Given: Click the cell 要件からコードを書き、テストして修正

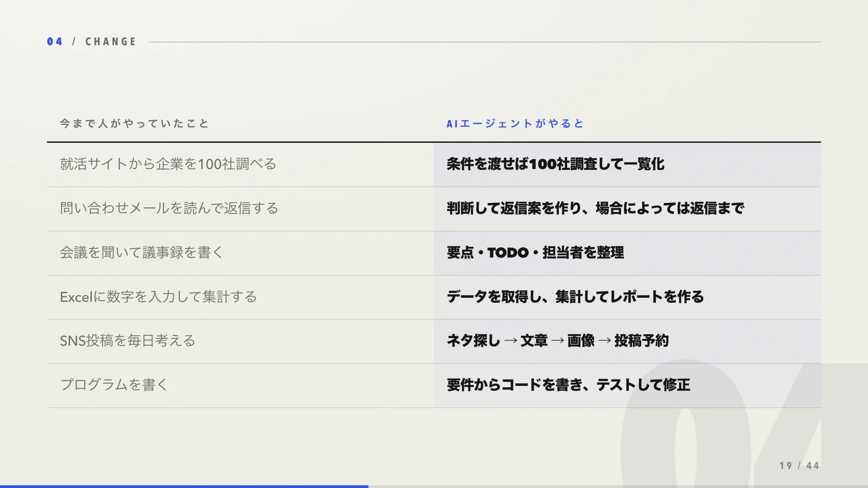Looking at the screenshot, I should pyautogui.click(x=627, y=386).
